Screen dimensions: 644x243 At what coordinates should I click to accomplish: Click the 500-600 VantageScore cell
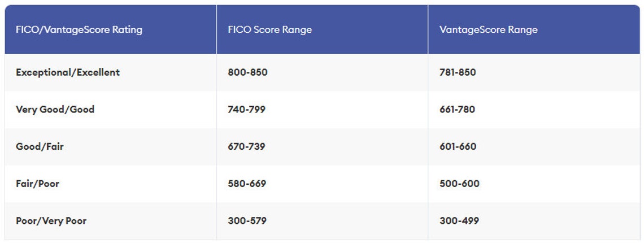pyautogui.click(x=534, y=184)
